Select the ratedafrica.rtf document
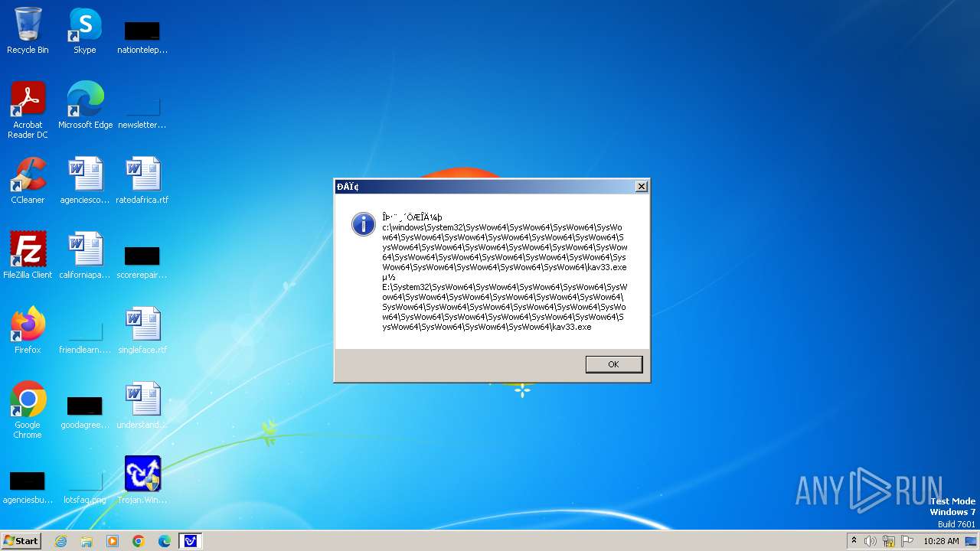980x551 pixels. 142,181
